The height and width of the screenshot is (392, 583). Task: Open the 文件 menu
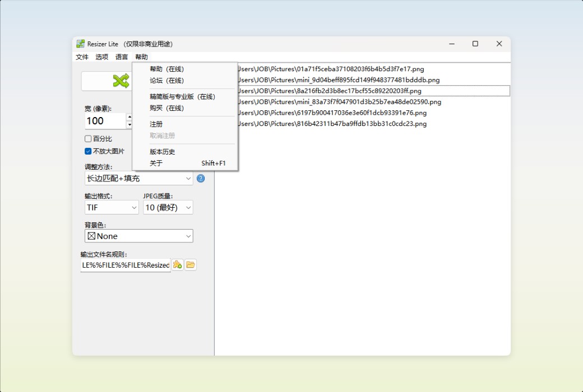coord(82,57)
